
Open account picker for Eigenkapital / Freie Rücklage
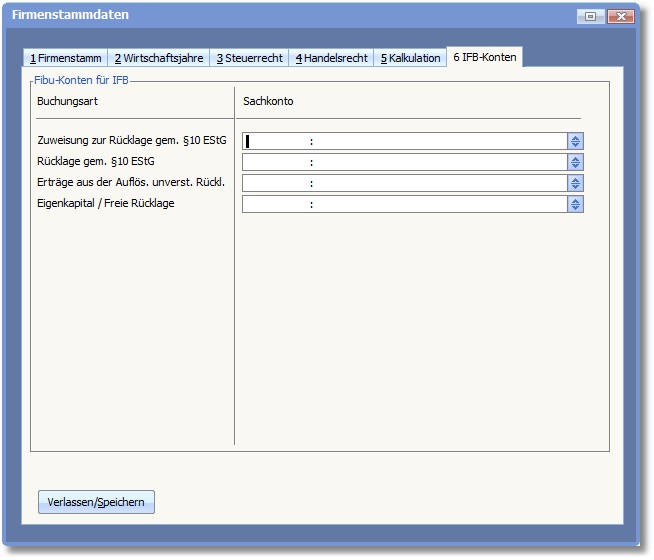click(575, 204)
